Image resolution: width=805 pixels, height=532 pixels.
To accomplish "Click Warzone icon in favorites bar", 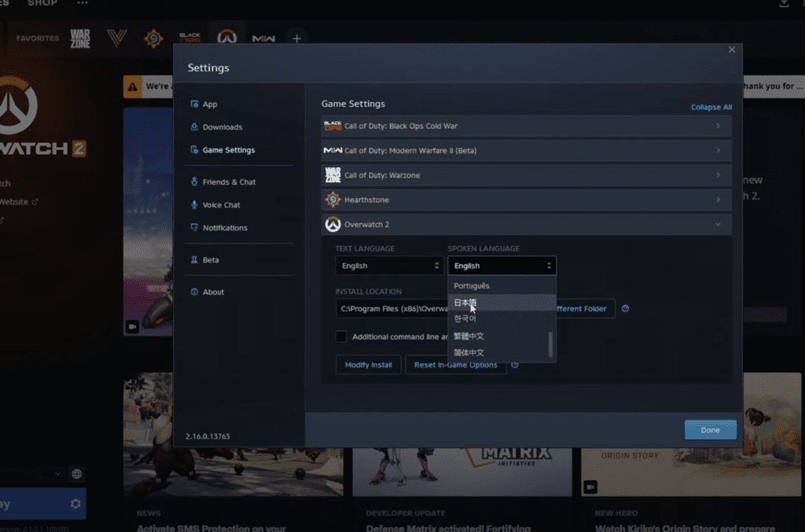I will (80, 39).
